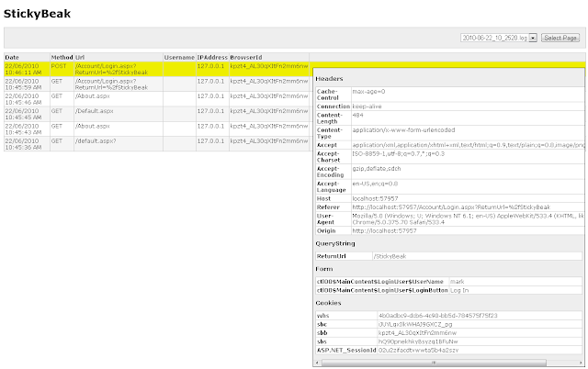The height and width of the screenshot is (369, 588).
Task: Select the /Default.aspx row at 10:45:45 AM
Action: tap(156, 114)
